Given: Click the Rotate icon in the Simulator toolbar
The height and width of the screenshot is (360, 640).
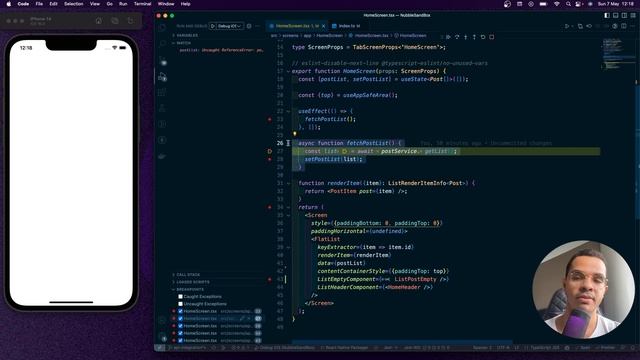Looking at the screenshot, I should tap(131, 21).
